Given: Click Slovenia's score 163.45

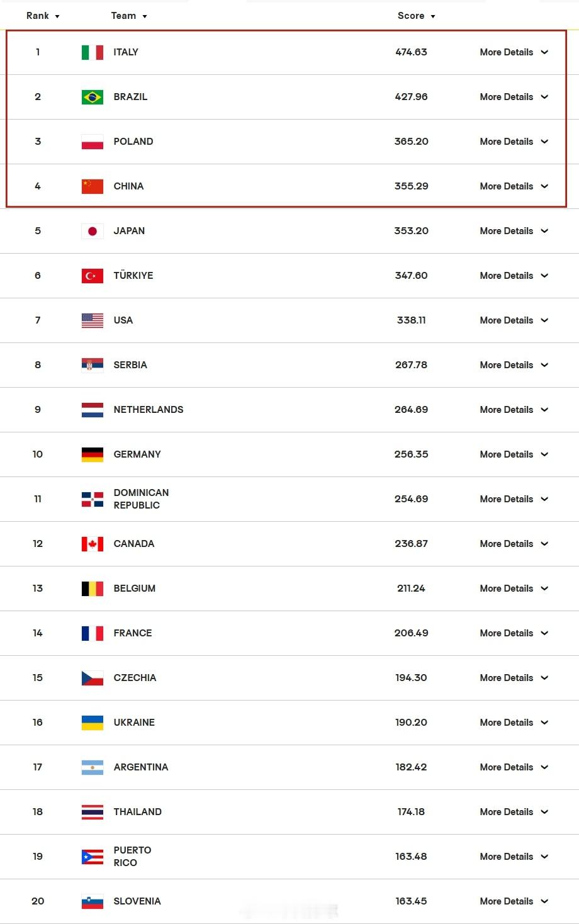Looking at the screenshot, I should click(x=411, y=901).
